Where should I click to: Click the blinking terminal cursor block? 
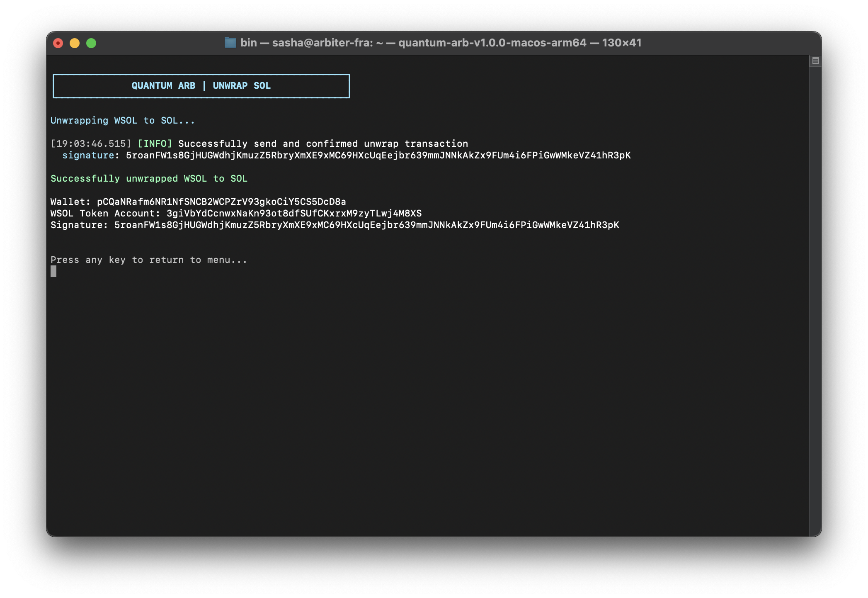click(53, 272)
